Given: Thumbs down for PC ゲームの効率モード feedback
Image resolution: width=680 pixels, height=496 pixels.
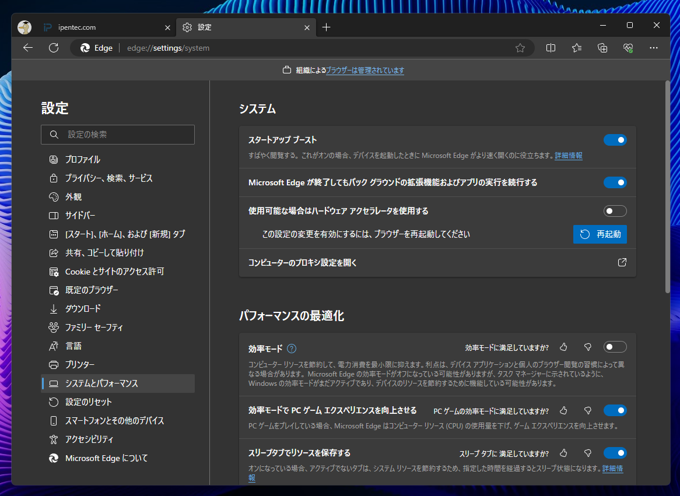Looking at the screenshot, I should pos(588,410).
